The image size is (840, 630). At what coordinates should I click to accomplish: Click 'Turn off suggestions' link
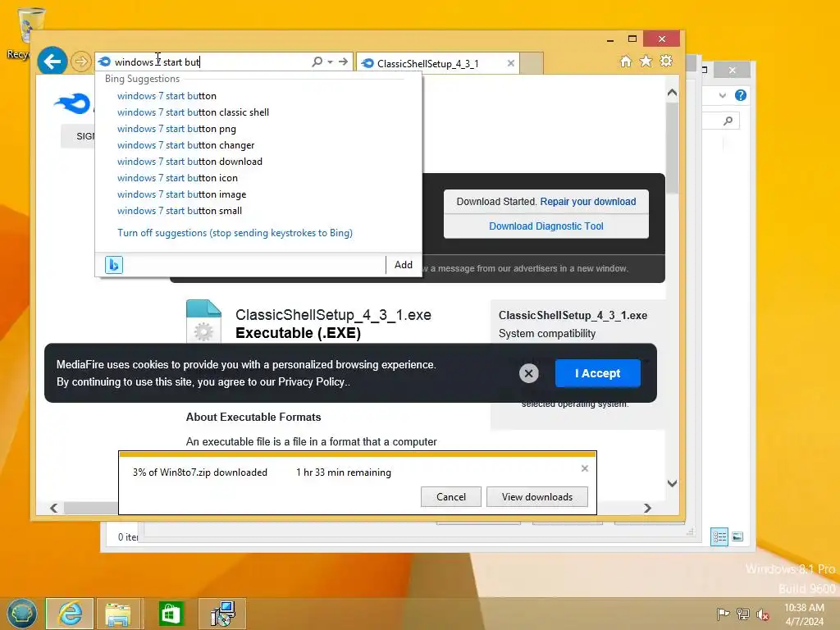(235, 233)
